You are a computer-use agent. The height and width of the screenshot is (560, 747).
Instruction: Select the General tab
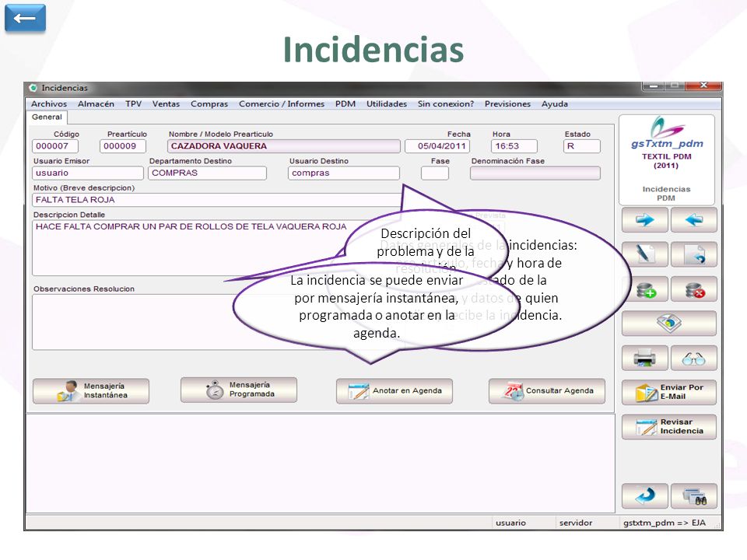point(47,117)
